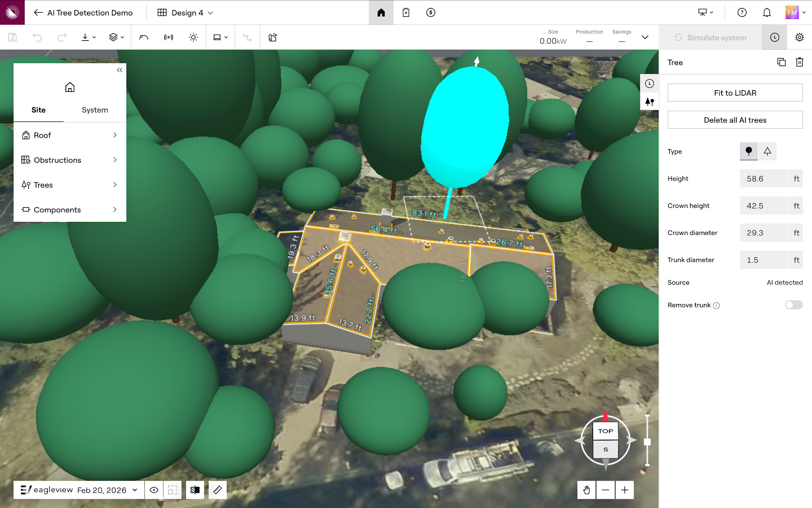Viewport: 812px width, 508px height.
Task: Switch to the battery storage mode tab
Action: coord(406,13)
